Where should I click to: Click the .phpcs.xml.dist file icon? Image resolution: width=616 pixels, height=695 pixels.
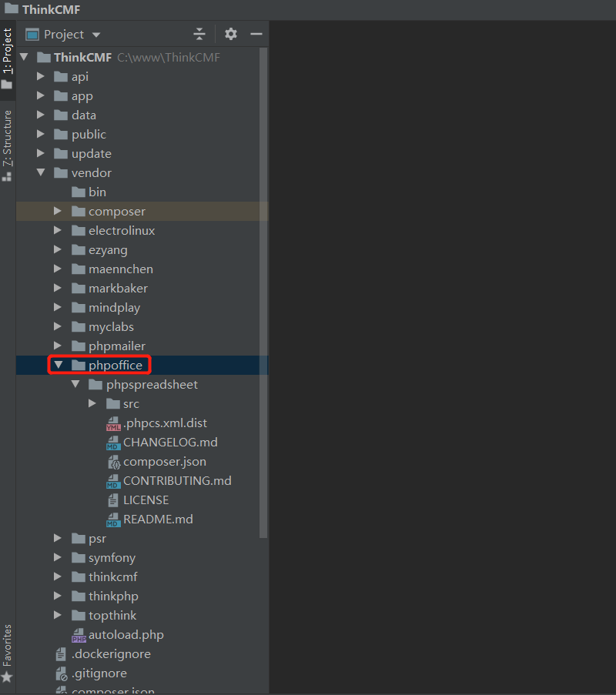click(113, 423)
